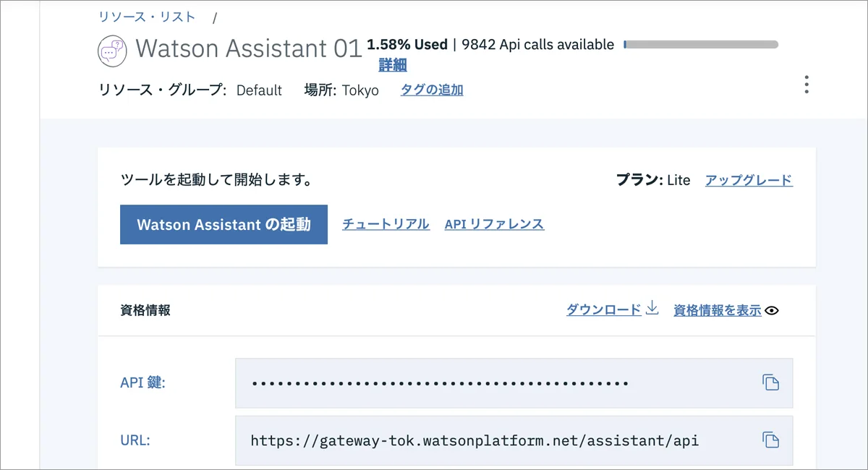Click タグの追加 to add tags
Screen dimensions: 868x470
(x=432, y=90)
